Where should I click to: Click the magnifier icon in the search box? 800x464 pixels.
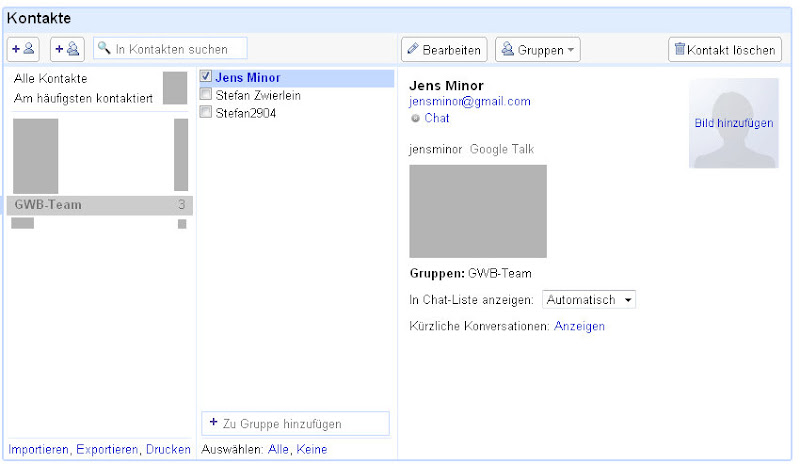click(104, 48)
